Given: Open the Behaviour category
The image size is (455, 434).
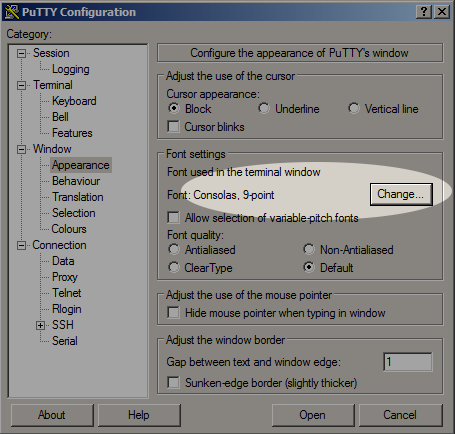Looking at the screenshot, I should [76, 181].
